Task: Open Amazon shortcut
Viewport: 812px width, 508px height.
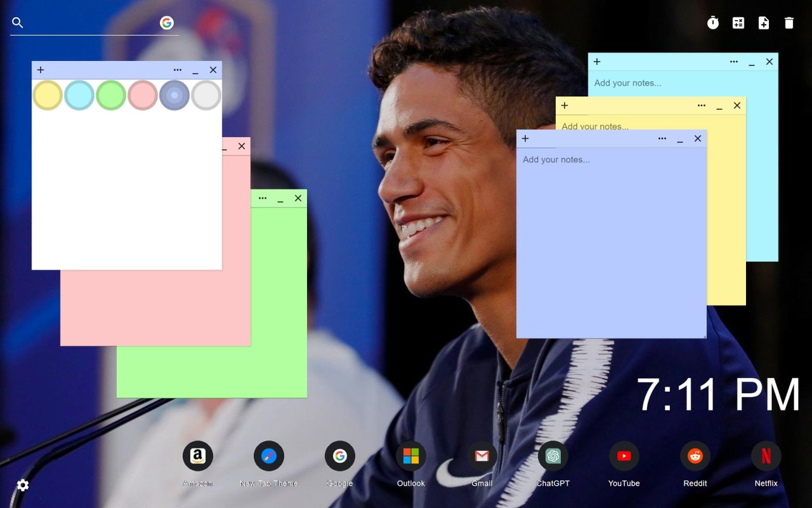Action: [x=198, y=456]
